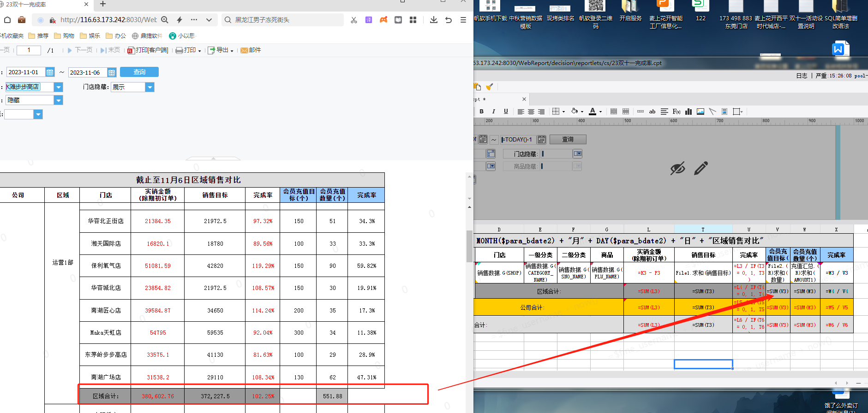Click the designer cell '=W3 / V3'

(837, 273)
